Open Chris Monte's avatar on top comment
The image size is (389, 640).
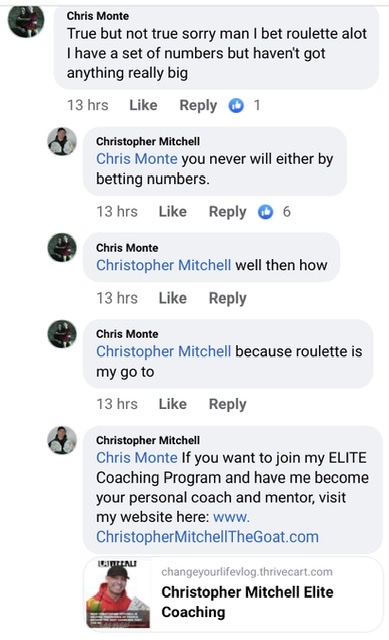tap(26, 22)
